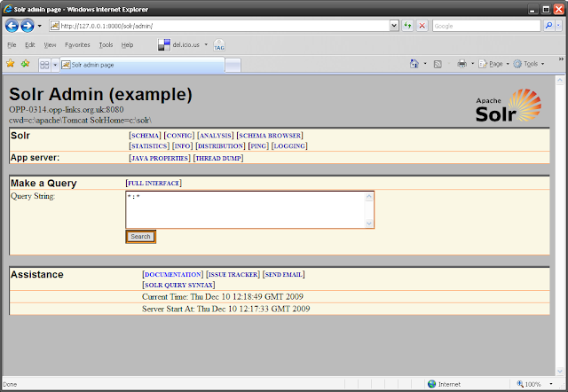Click the TAG bookmark icon
The width and height of the screenshot is (568, 392).
point(219,45)
